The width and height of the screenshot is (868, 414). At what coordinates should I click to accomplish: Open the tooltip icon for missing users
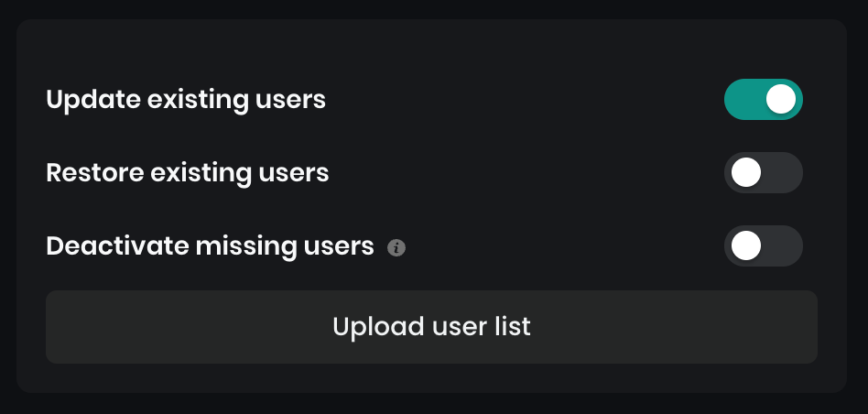pyautogui.click(x=396, y=247)
